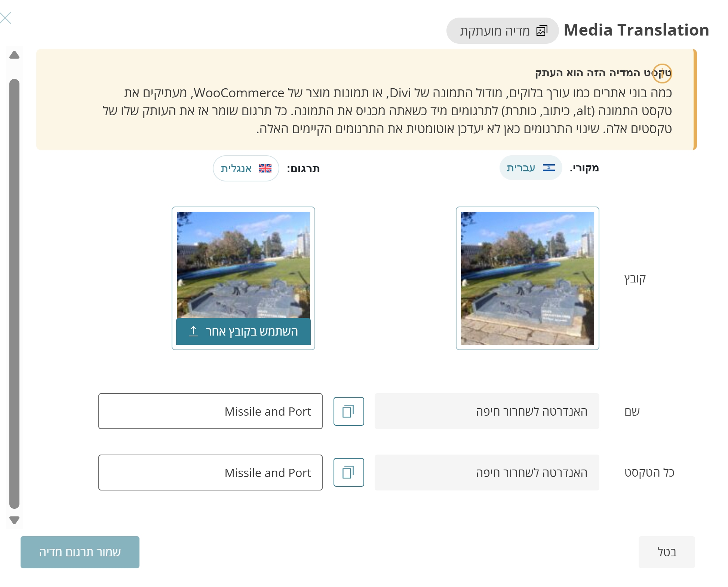Click the copied media image icon
The image size is (728, 587).
(542, 31)
